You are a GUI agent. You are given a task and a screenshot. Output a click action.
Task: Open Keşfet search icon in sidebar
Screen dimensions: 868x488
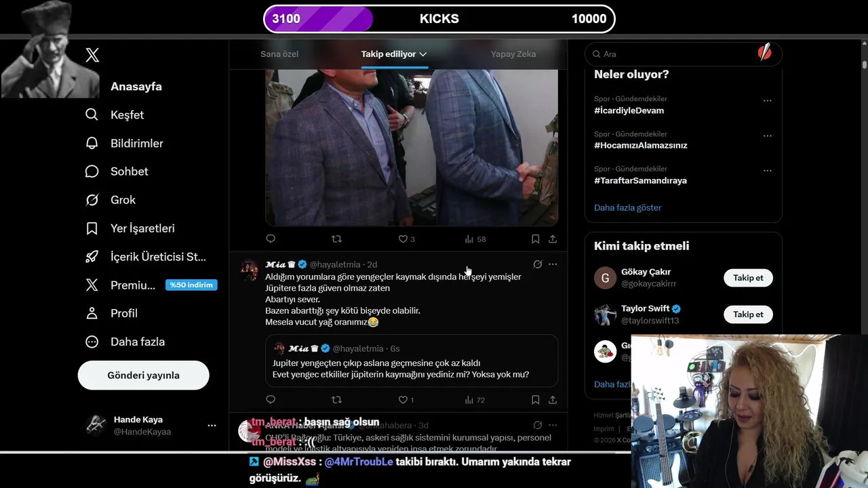point(92,115)
